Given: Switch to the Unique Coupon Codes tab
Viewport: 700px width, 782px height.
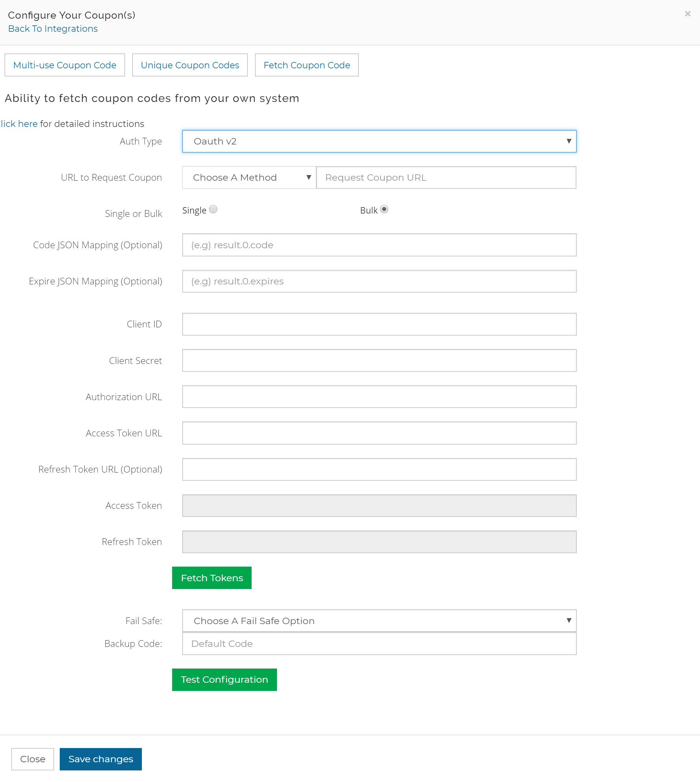Looking at the screenshot, I should (190, 65).
